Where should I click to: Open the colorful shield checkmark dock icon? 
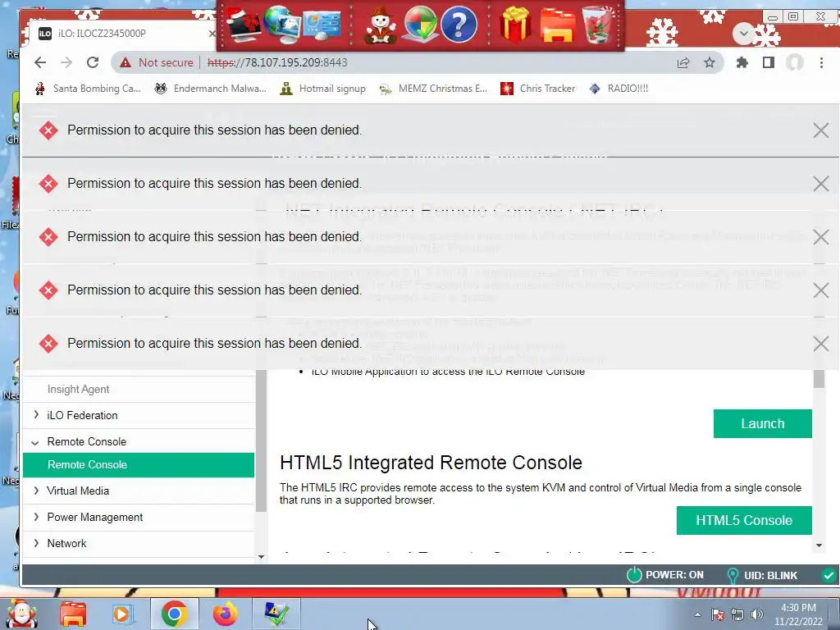(x=420, y=25)
